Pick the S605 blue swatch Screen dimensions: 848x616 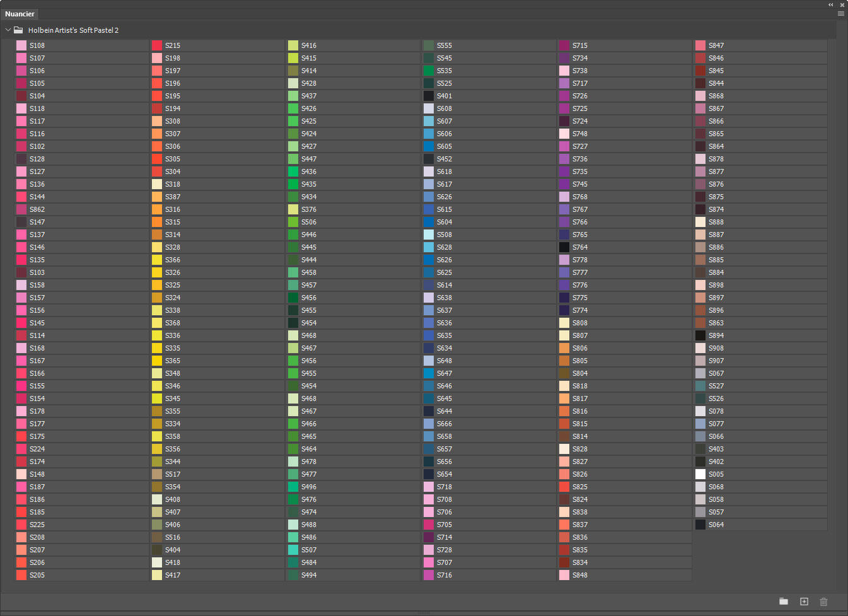tap(429, 146)
